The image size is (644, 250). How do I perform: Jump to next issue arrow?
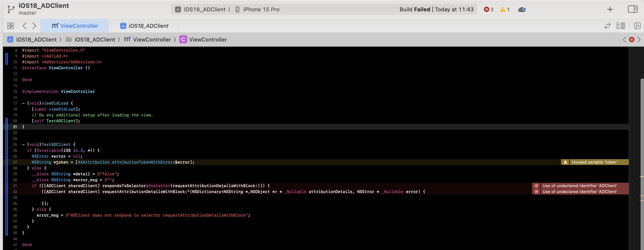point(639,40)
